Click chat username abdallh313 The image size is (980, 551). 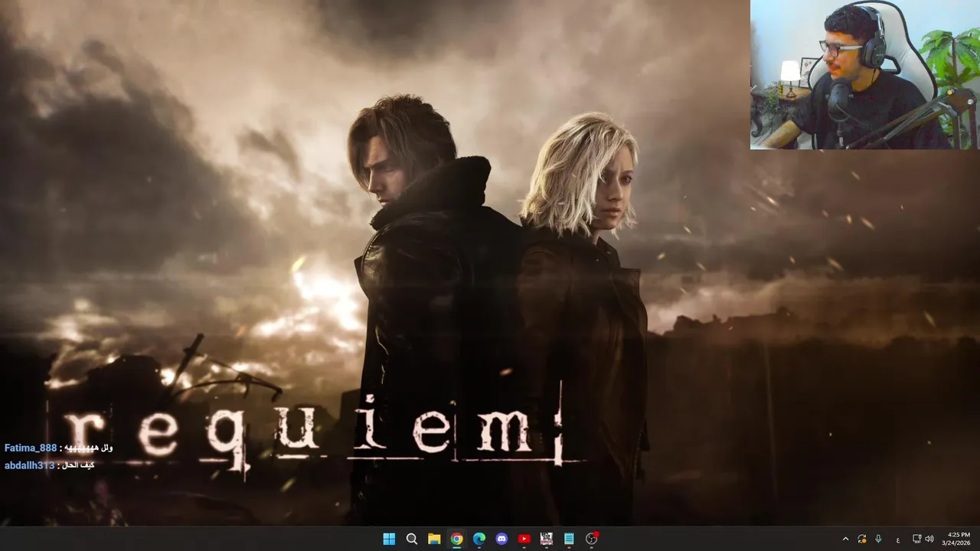pyautogui.click(x=29, y=465)
